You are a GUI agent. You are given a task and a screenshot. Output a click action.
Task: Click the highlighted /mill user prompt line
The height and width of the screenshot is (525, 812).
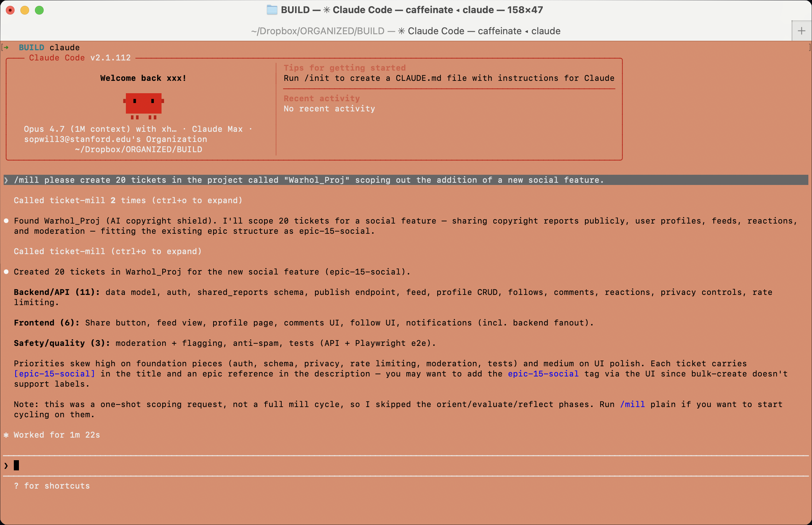(406, 180)
